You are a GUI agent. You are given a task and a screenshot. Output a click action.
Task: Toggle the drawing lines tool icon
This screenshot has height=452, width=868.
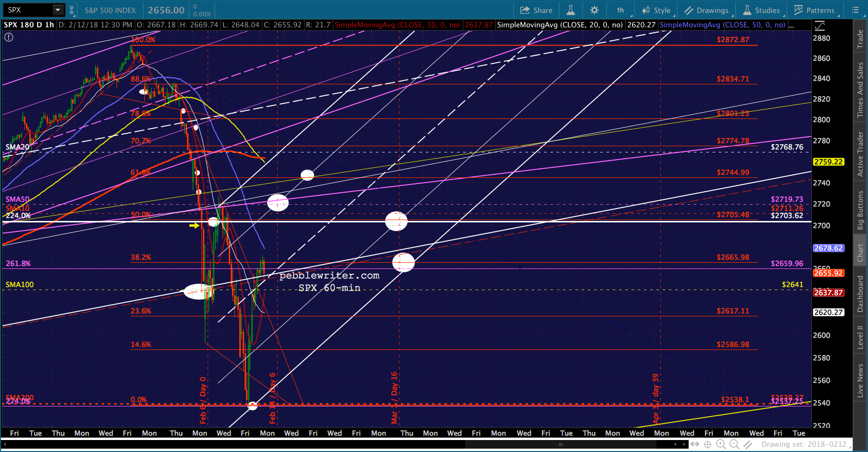click(748, 444)
